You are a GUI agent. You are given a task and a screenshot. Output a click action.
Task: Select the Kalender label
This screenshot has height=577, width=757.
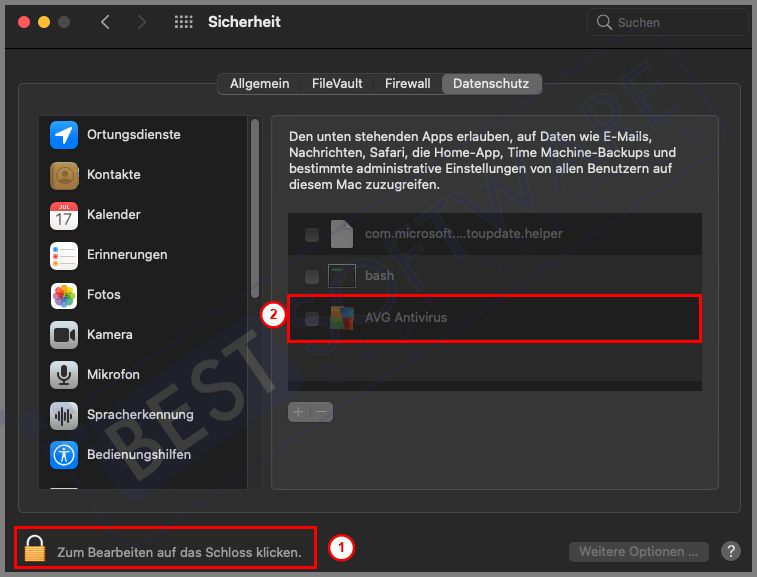point(114,214)
